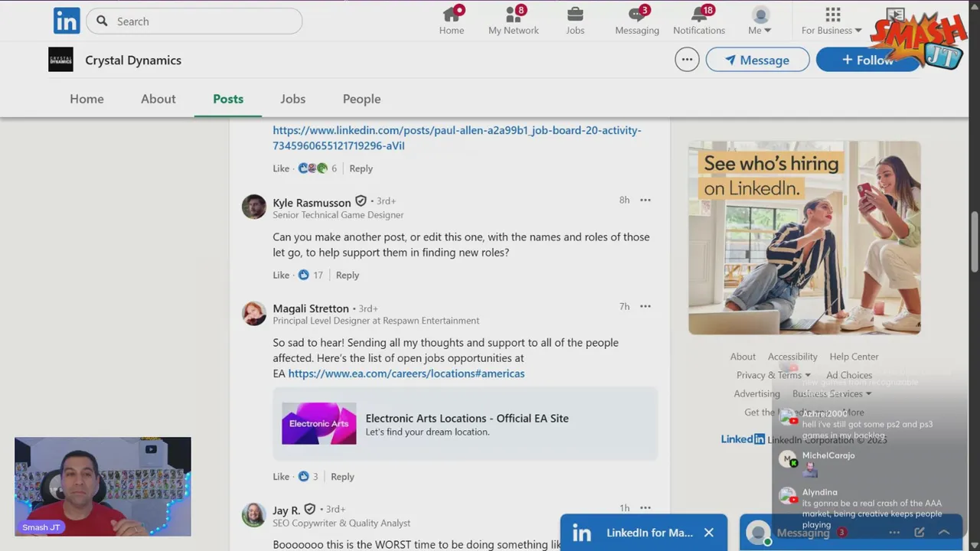Open the Advertising footer link
Image resolution: width=980 pixels, height=551 pixels.
[x=756, y=393]
